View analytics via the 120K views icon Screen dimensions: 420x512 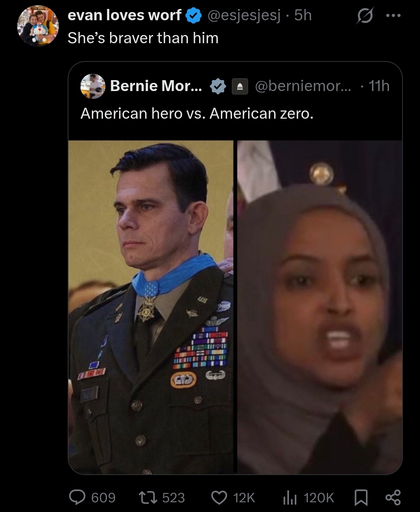[x=290, y=497]
